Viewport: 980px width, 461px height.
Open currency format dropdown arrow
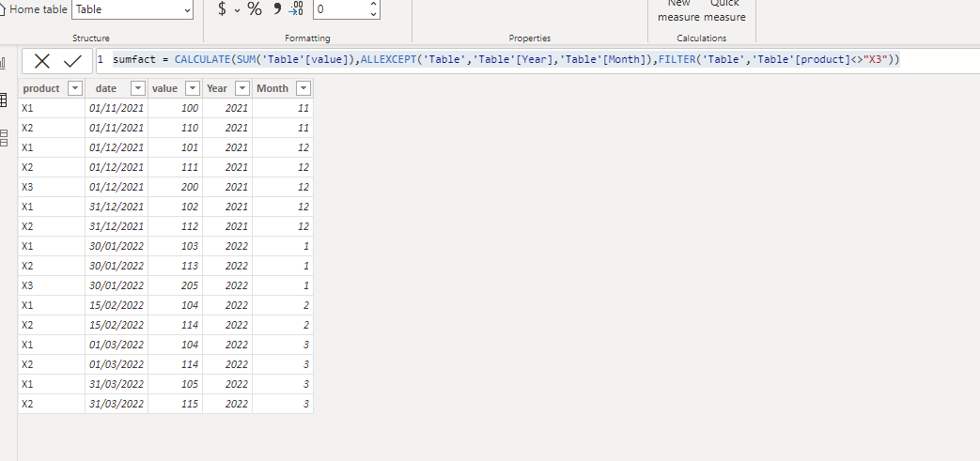pyautogui.click(x=238, y=10)
